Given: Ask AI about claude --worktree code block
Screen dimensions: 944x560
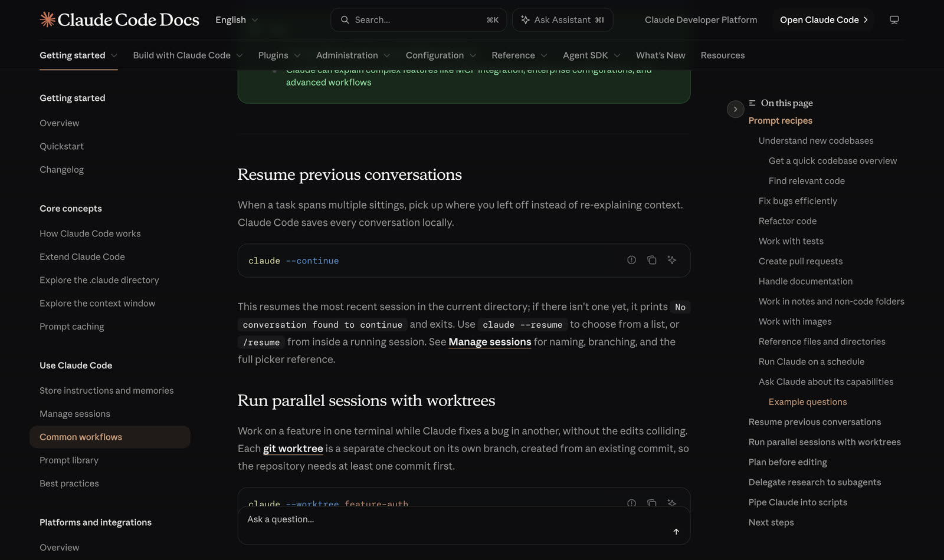Looking at the screenshot, I should (x=671, y=503).
